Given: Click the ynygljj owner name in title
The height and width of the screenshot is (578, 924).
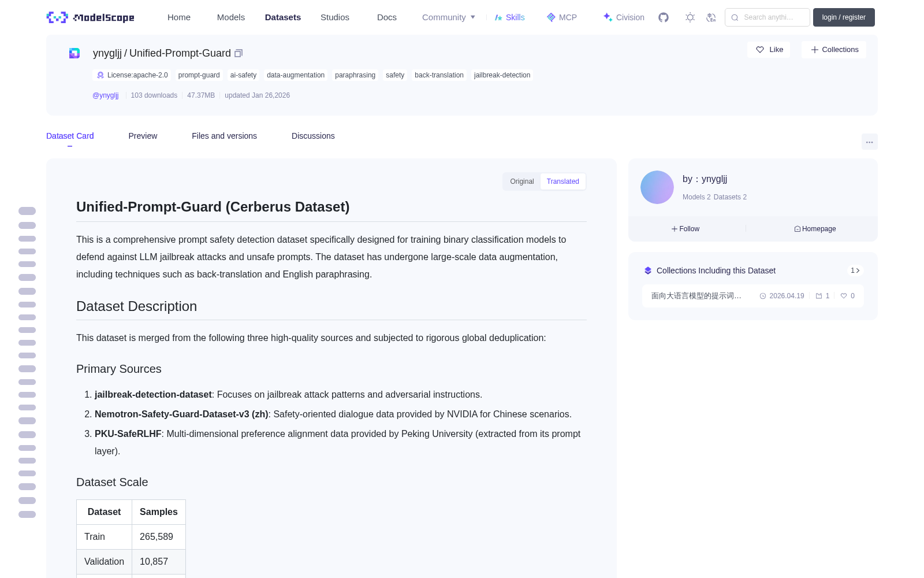Looking at the screenshot, I should [107, 53].
